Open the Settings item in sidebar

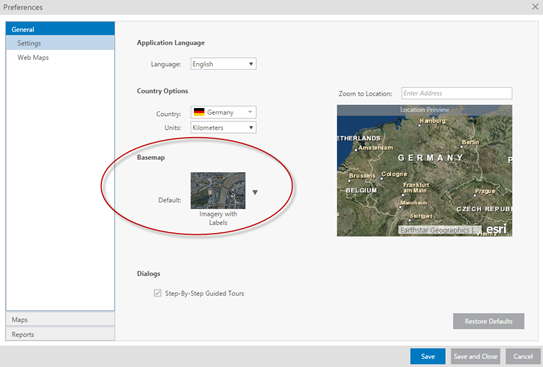coord(60,43)
